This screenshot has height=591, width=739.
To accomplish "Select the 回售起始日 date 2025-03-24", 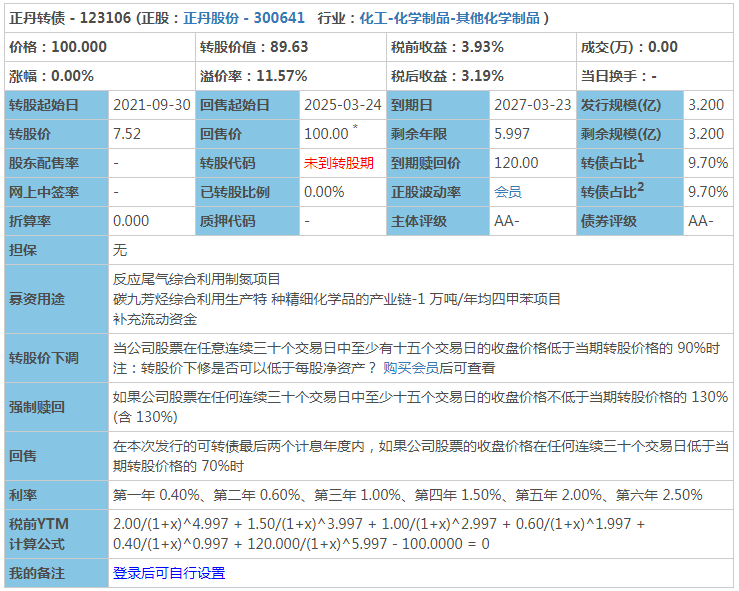I will (343, 105).
